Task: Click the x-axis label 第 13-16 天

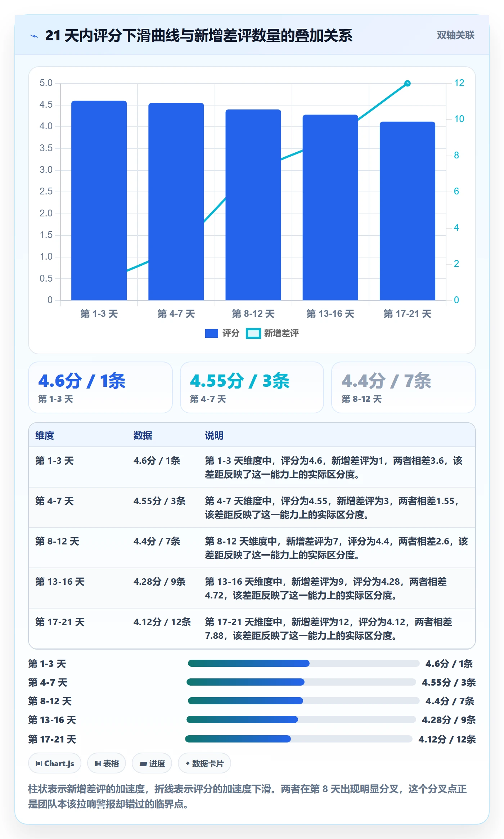Action: point(330,314)
